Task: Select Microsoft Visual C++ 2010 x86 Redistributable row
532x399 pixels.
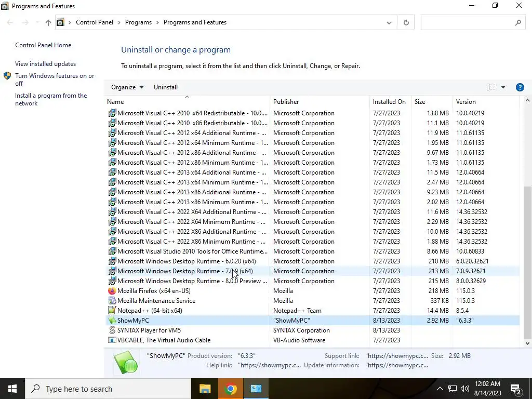Action: [312, 123]
